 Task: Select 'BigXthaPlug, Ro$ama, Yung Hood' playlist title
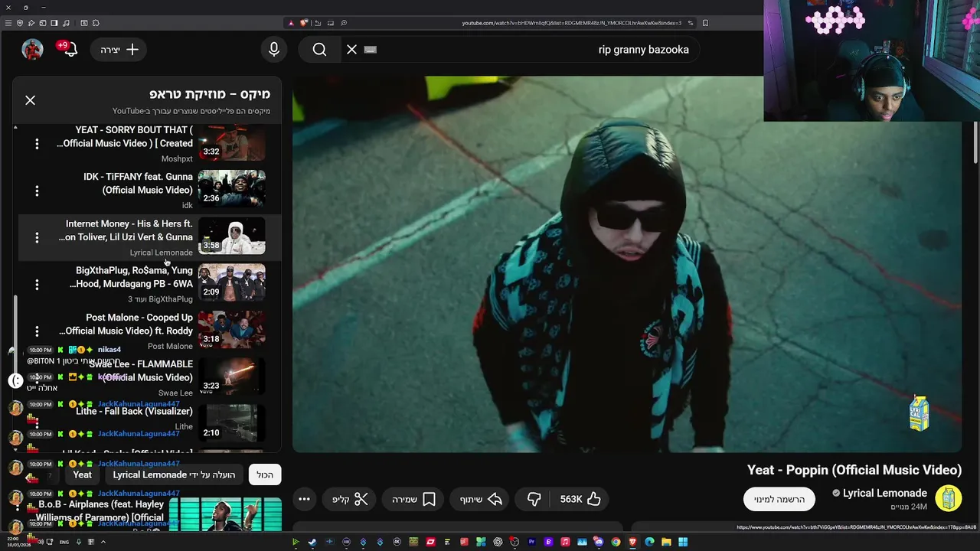[131, 277]
